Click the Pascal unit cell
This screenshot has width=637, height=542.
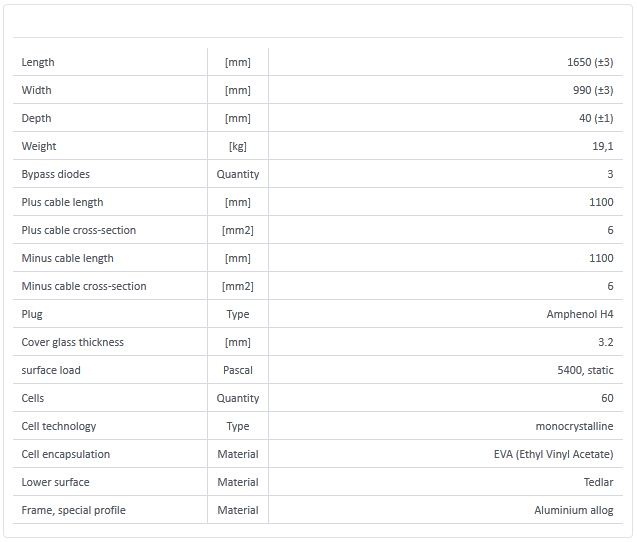[x=238, y=370]
